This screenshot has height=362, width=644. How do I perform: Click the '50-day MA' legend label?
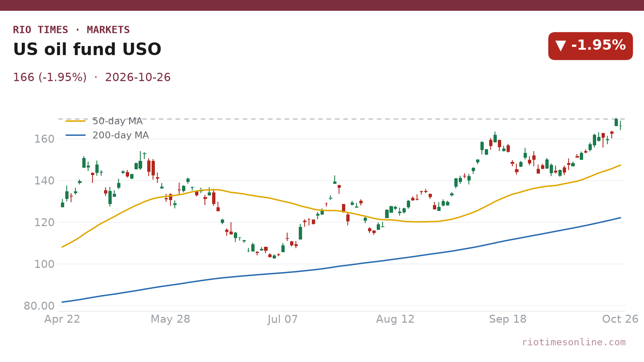pos(117,121)
